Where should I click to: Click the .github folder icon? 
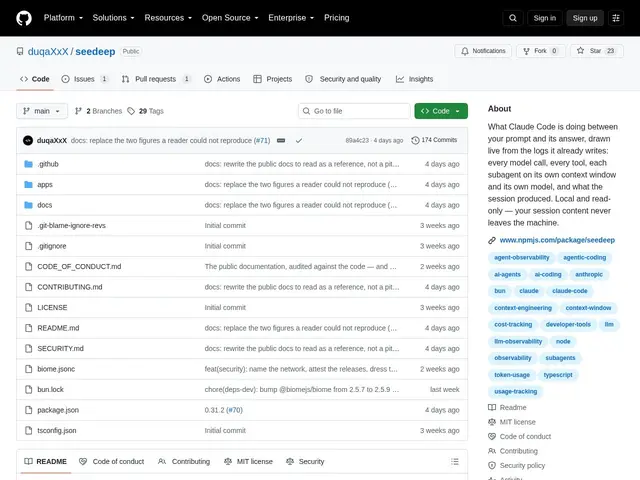tap(28, 164)
